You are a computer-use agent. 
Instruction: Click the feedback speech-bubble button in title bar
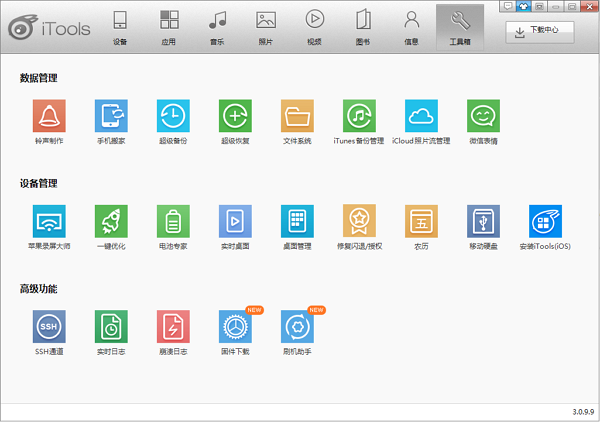tap(507, 6)
